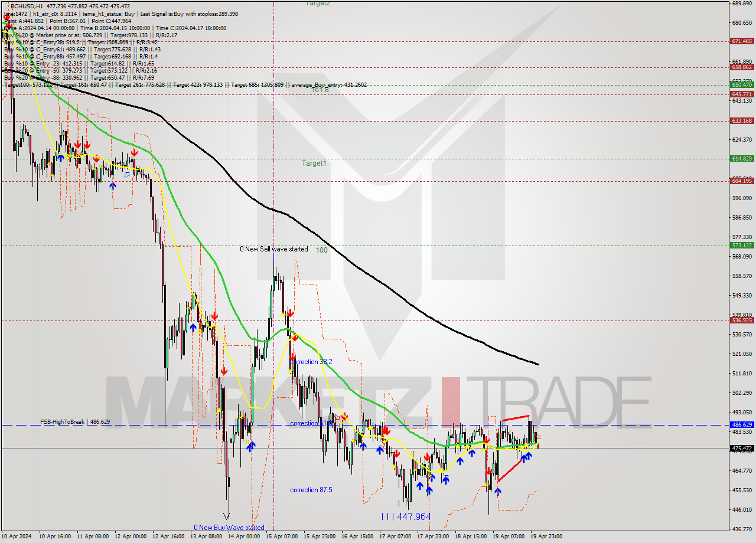Click the '17 Apr 23:00' time label
The width and height of the screenshot is (756, 543).
click(433, 537)
